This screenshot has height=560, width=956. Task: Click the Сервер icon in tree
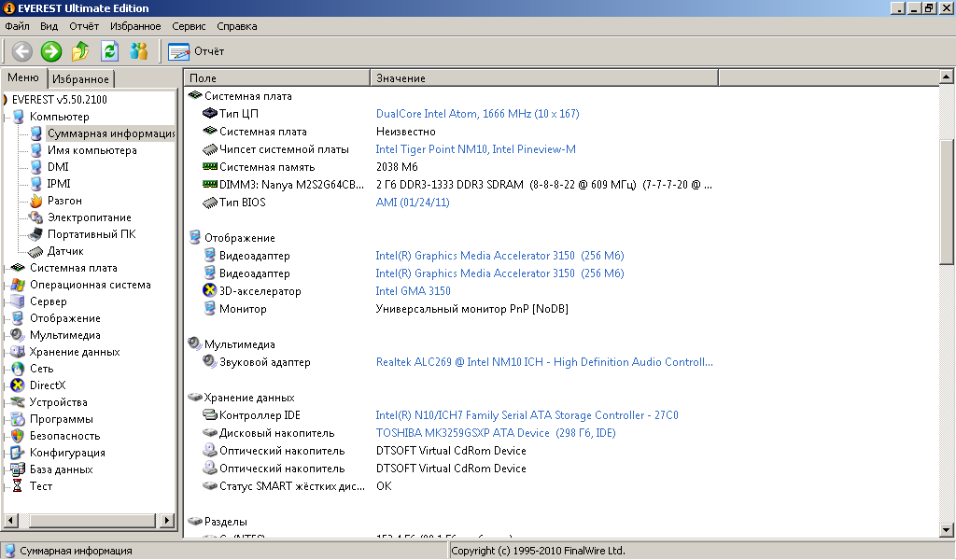pos(19,301)
